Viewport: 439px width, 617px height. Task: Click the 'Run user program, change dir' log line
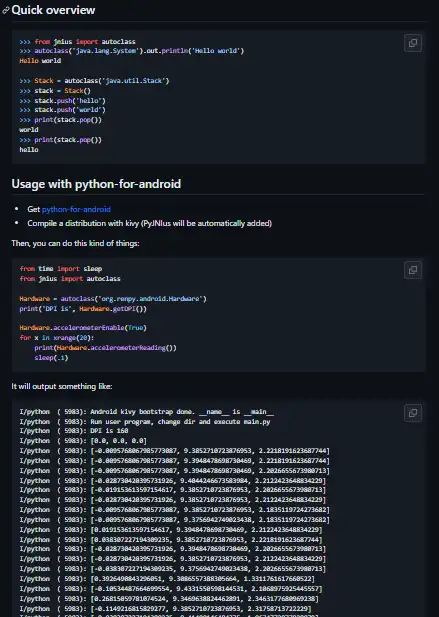point(145,421)
